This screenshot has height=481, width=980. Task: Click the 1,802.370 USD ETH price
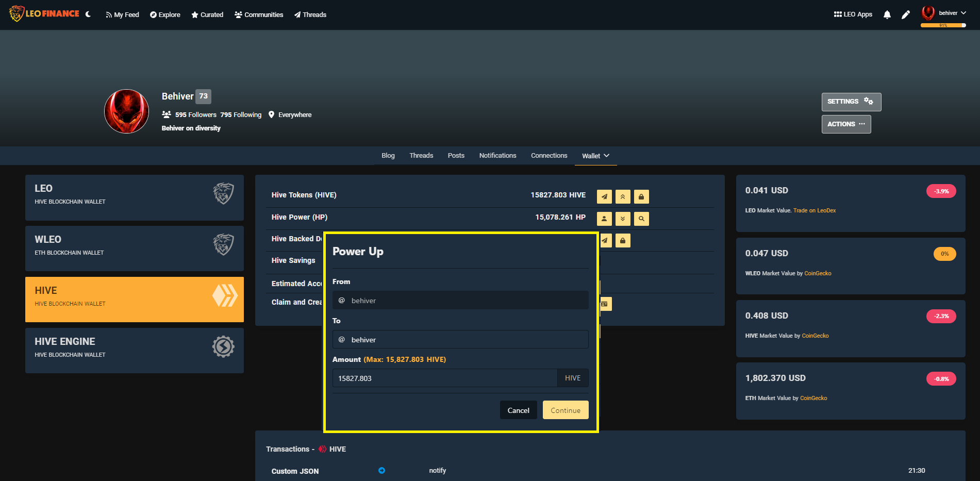click(x=775, y=378)
